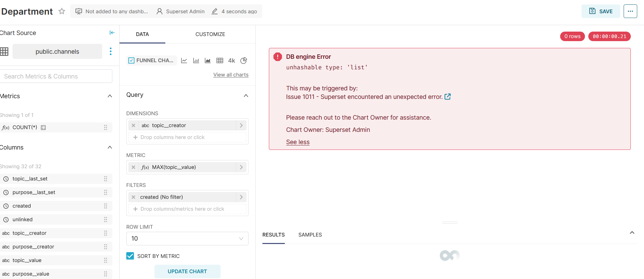Select the Bar Chart visualization icon
This screenshot has width=644, height=279.
click(x=196, y=60)
